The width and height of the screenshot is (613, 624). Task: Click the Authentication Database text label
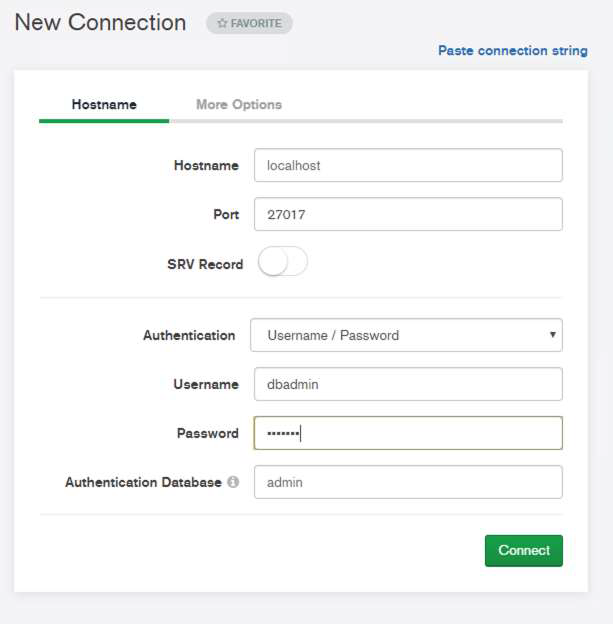point(143,482)
